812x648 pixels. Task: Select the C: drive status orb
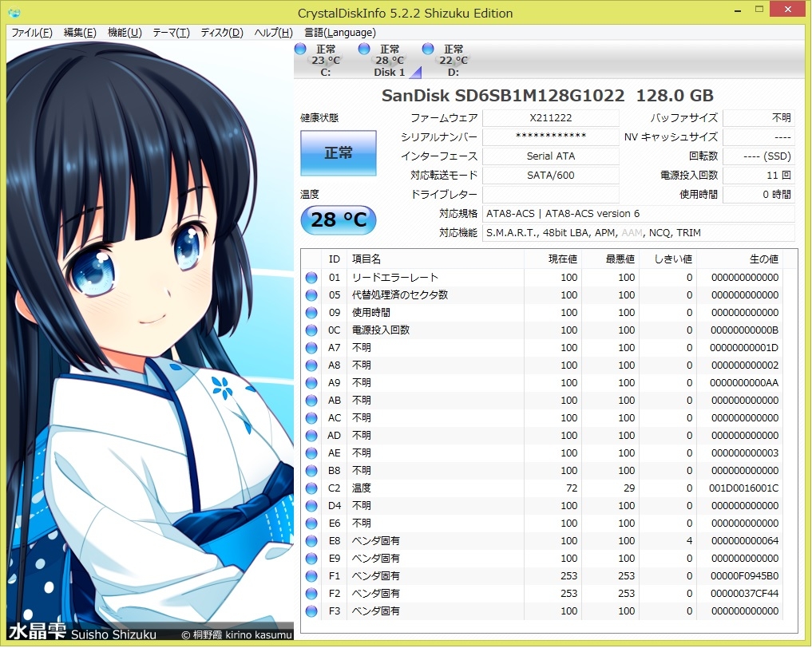click(x=300, y=49)
